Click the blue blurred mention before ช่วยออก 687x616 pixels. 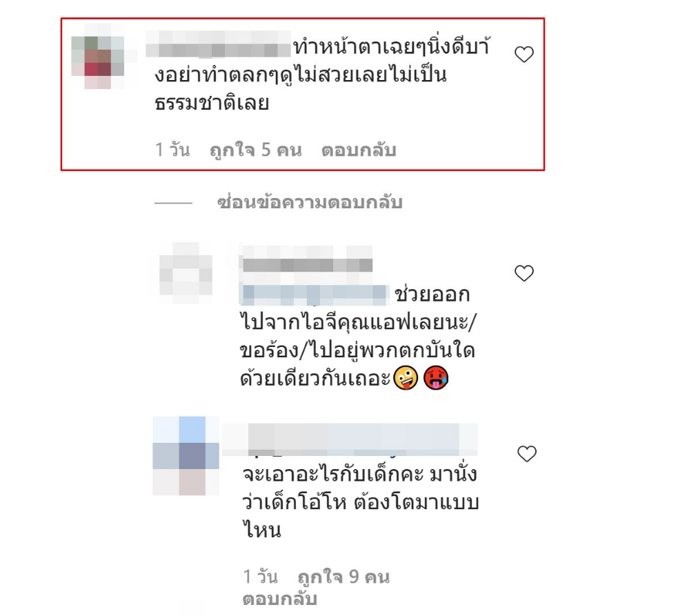(x=315, y=295)
